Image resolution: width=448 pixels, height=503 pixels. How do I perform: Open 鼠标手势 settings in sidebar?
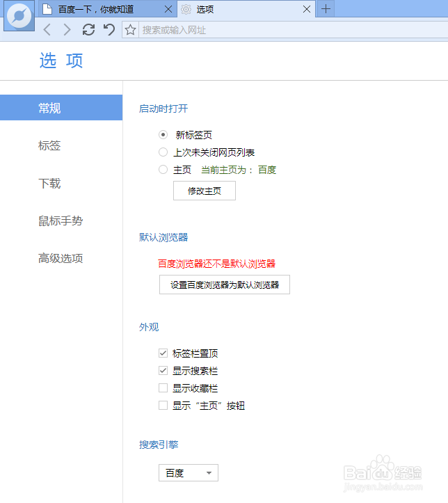(61, 221)
